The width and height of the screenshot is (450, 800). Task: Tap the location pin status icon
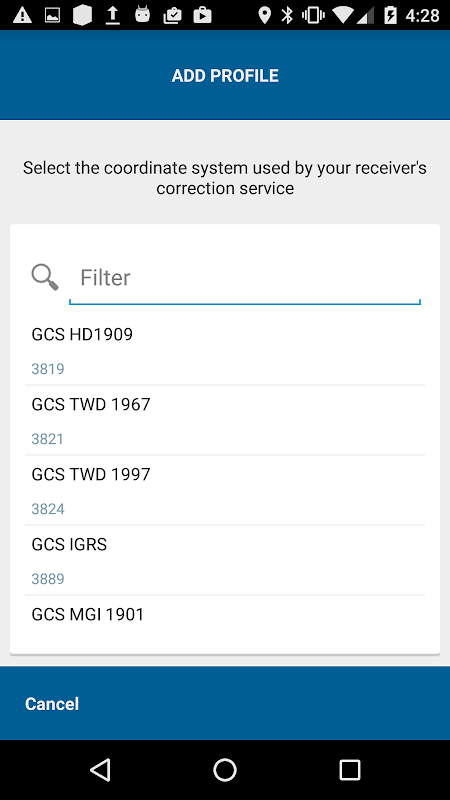[264, 15]
